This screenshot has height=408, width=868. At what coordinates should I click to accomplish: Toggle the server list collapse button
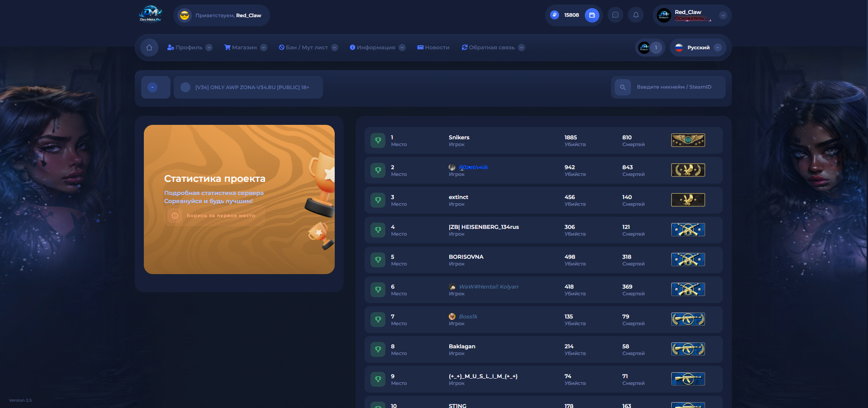(x=153, y=87)
